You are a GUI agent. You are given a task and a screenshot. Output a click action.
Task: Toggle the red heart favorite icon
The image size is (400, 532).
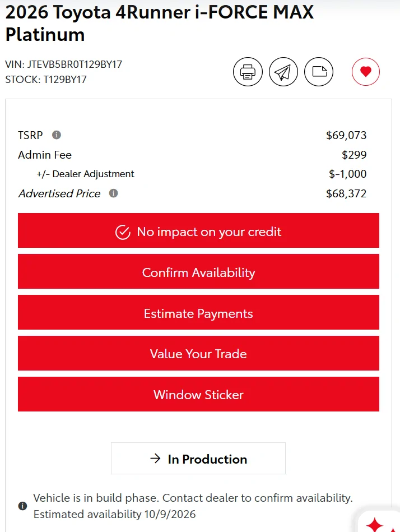click(x=365, y=72)
